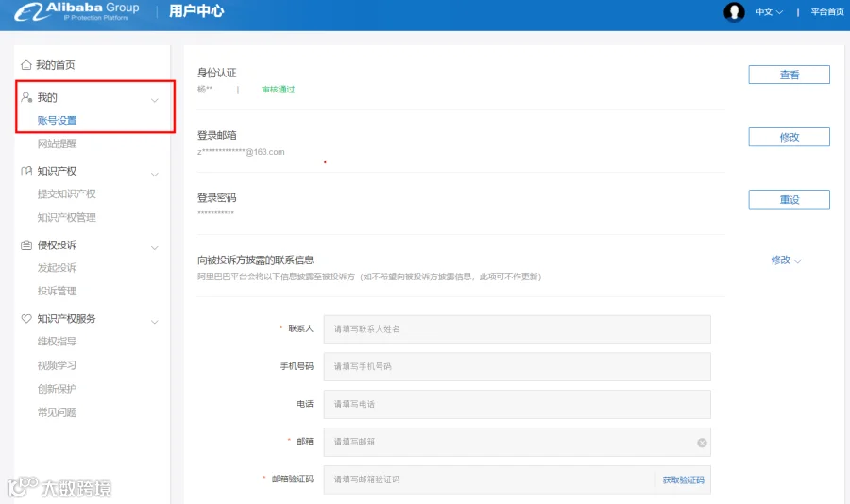Click the 知识产权 section icon

[26, 171]
